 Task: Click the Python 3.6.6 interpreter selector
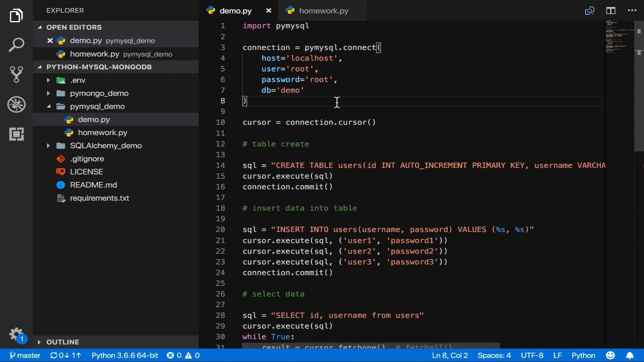pos(125,355)
